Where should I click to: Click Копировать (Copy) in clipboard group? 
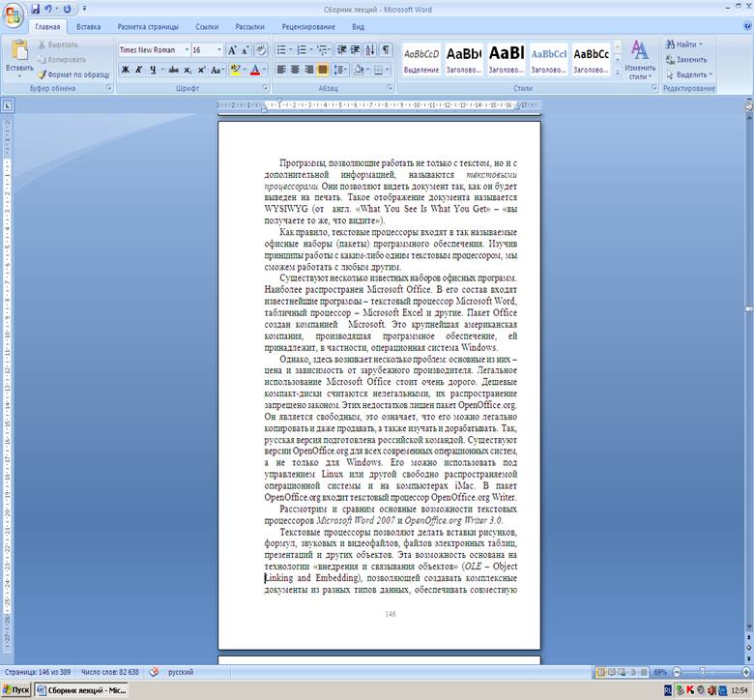point(62,60)
